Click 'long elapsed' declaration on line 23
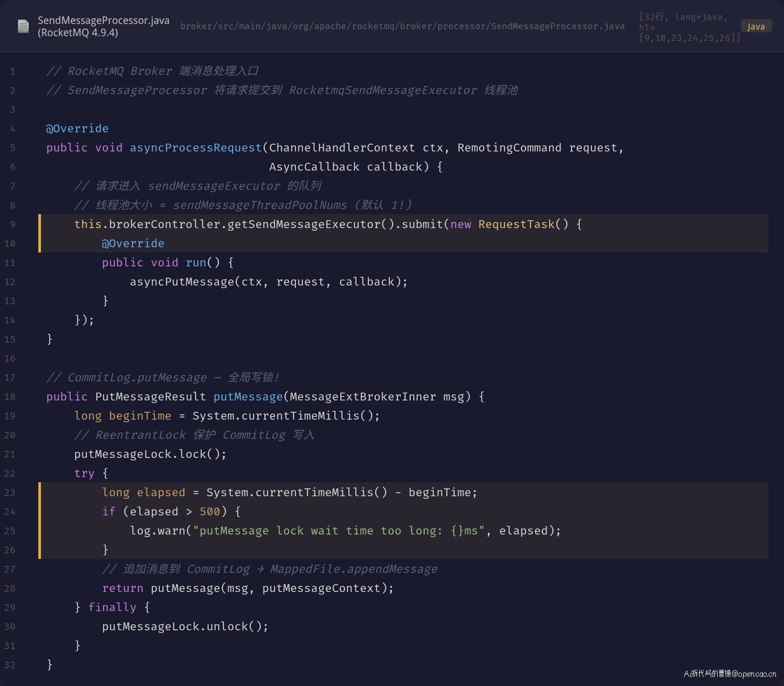This screenshot has width=784, height=686. (x=144, y=492)
